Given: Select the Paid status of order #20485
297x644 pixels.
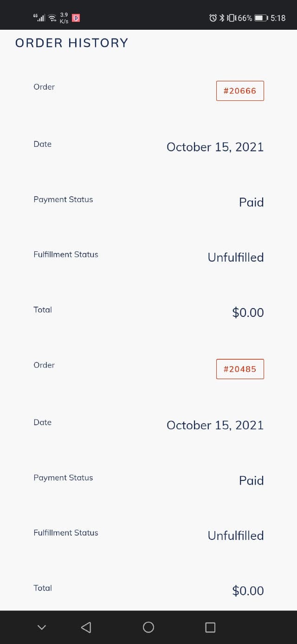Looking at the screenshot, I should (x=251, y=480).
